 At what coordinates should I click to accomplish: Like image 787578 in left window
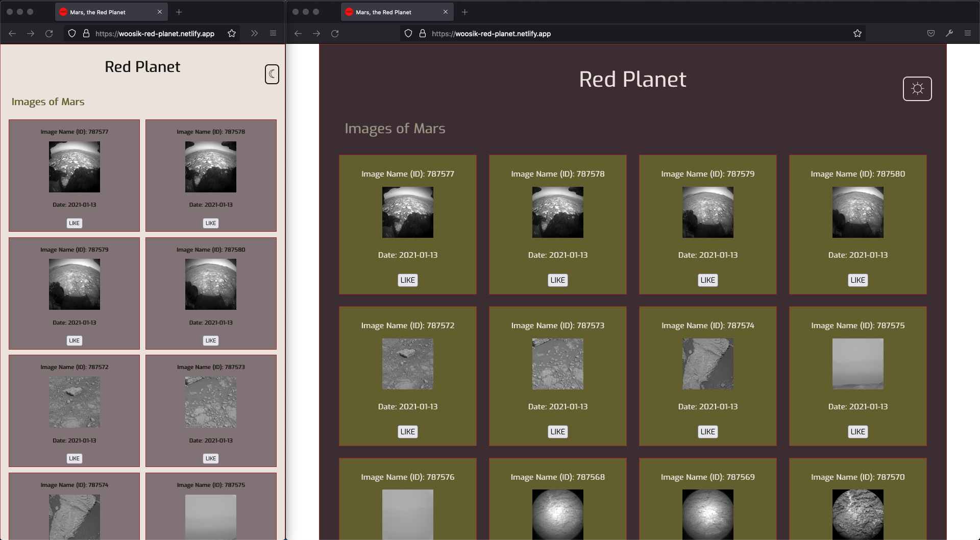[x=211, y=223]
